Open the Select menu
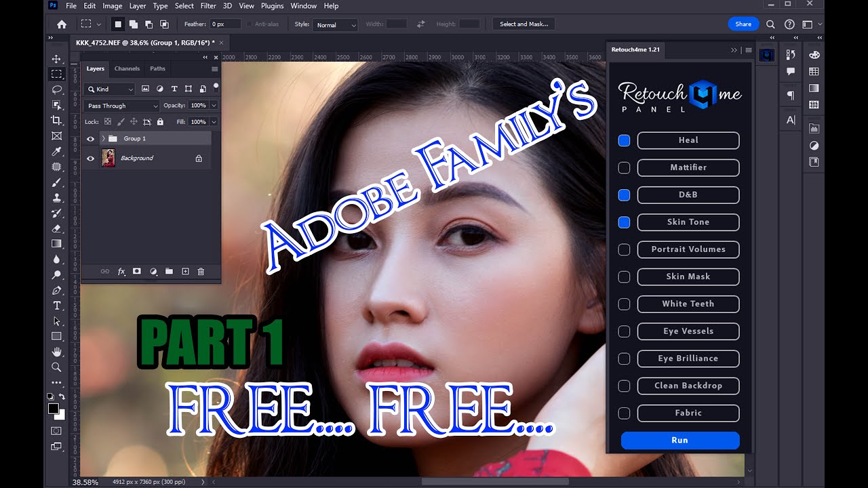This screenshot has height=488, width=868. click(x=184, y=5)
